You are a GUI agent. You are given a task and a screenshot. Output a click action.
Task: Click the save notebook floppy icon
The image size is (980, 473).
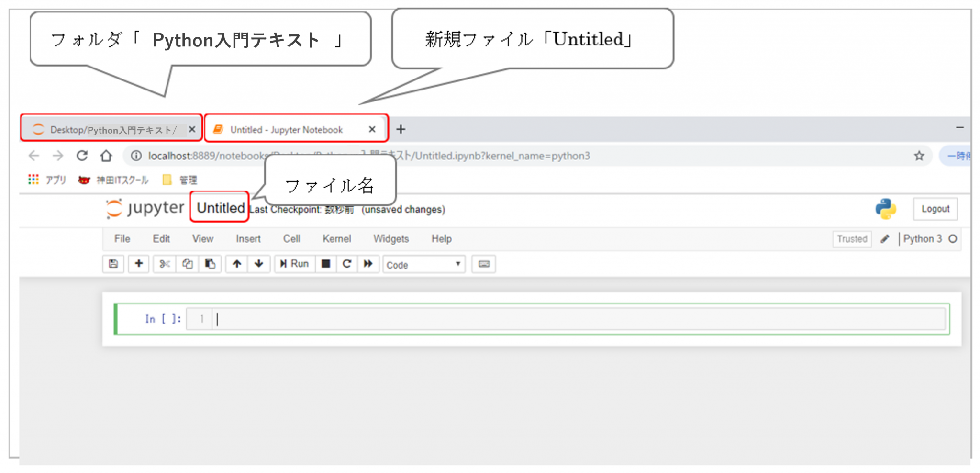pyautogui.click(x=113, y=264)
